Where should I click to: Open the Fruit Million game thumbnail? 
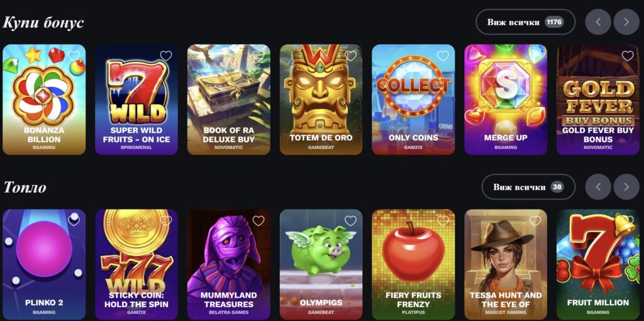click(x=598, y=265)
